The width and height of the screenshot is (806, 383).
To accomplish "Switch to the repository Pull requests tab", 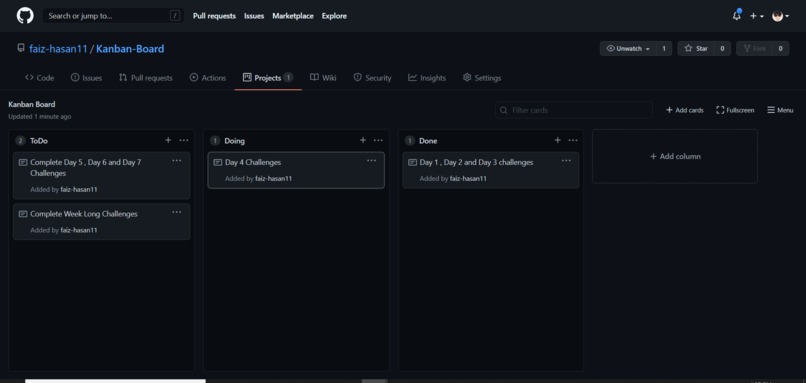I will [x=145, y=78].
